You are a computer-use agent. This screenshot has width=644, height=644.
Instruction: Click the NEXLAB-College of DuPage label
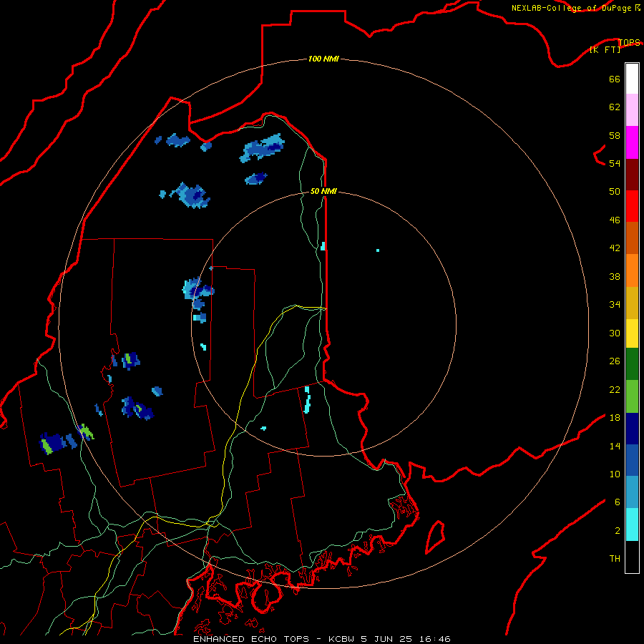[575, 8]
